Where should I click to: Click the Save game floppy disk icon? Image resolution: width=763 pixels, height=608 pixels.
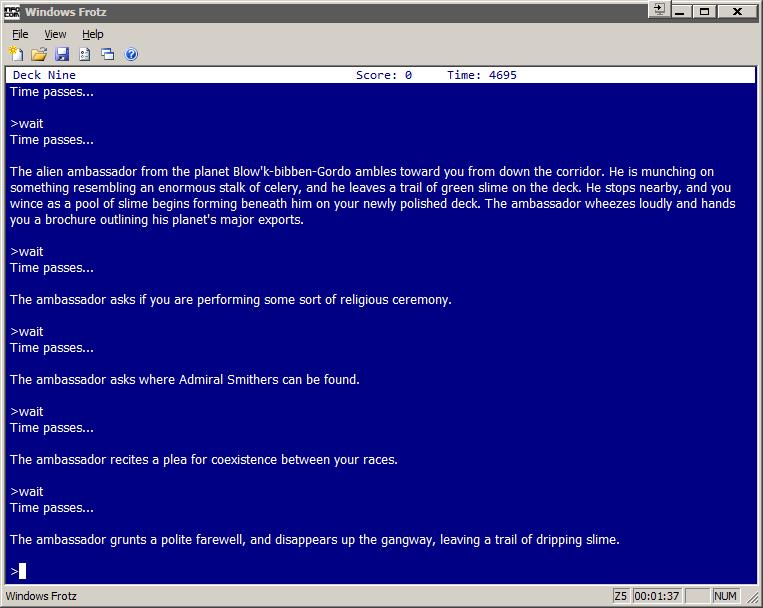tap(62, 54)
